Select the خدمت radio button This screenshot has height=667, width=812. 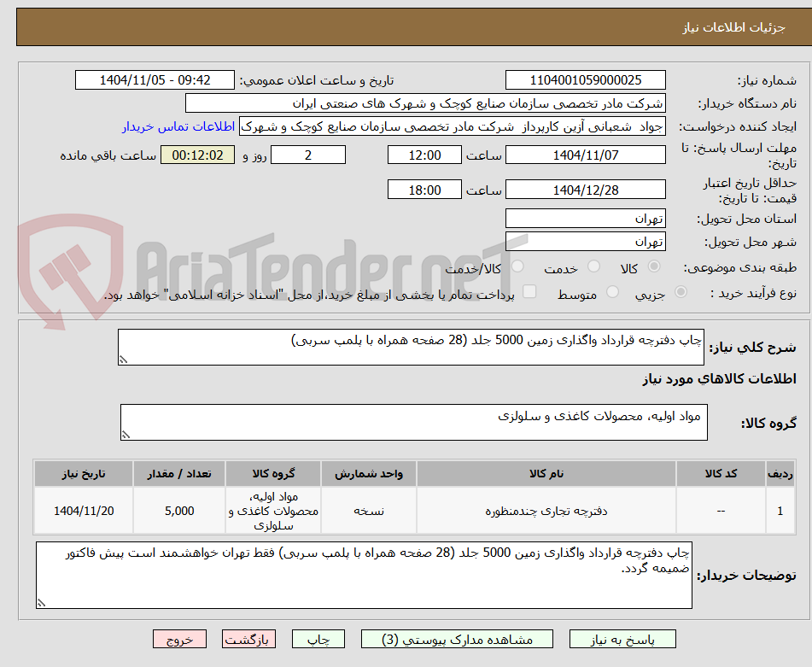coord(593,267)
